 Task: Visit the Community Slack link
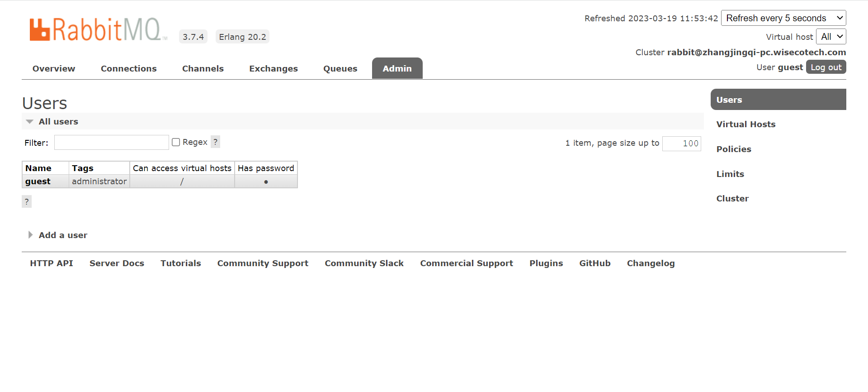(x=364, y=263)
